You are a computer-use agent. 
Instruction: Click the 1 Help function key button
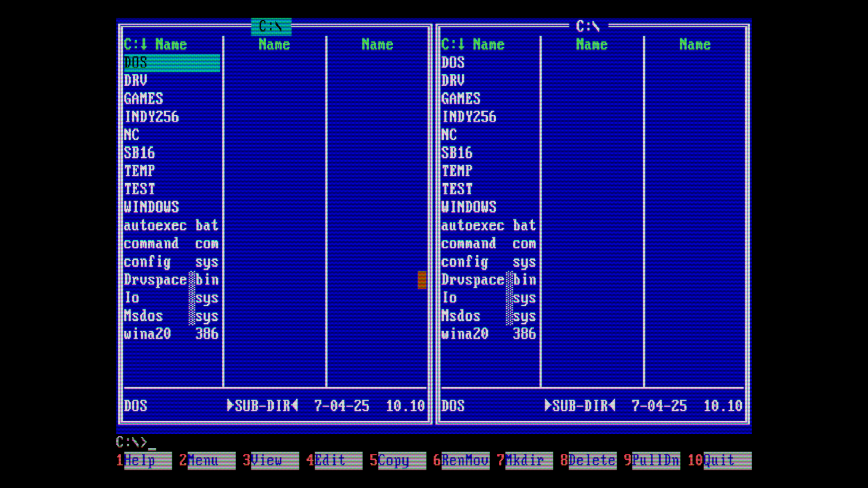[144, 461]
